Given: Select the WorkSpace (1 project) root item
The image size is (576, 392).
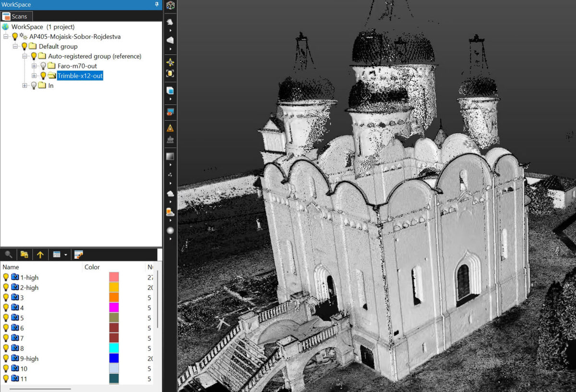Looking at the screenshot, I should pos(43,27).
